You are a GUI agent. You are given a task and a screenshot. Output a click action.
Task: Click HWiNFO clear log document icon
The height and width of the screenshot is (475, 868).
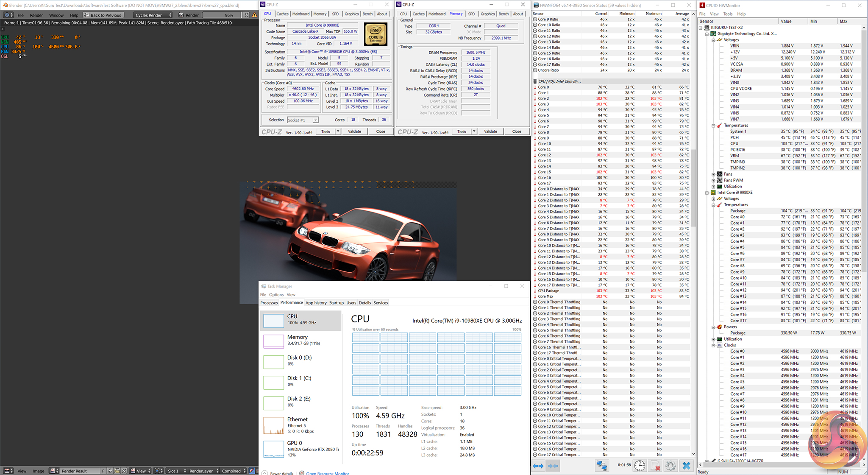click(x=655, y=466)
